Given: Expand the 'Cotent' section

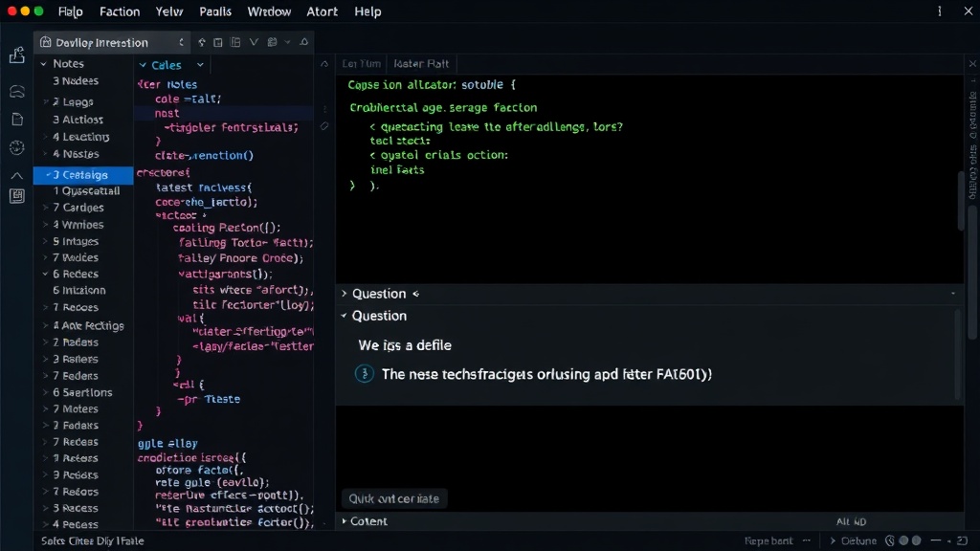Looking at the screenshot, I should coord(344,521).
